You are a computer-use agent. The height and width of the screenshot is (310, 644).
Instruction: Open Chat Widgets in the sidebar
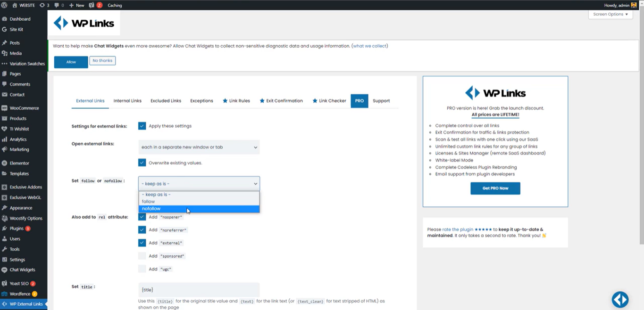click(22, 270)
